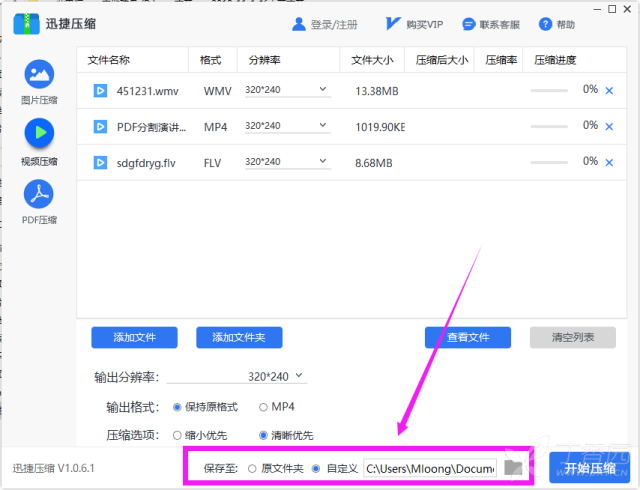
Task: Click the 查看文件 button
Action: [468, 337]
